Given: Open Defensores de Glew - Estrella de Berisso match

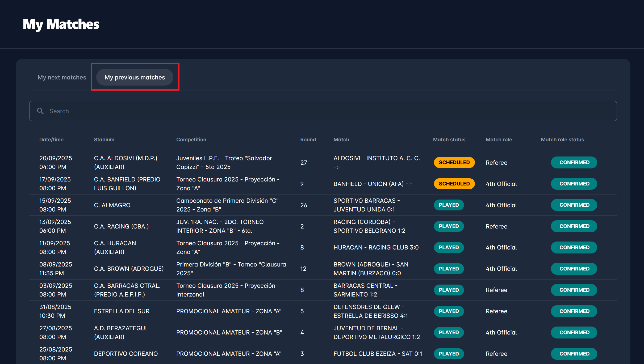Looking at the screenshot, I should point(370,311).
